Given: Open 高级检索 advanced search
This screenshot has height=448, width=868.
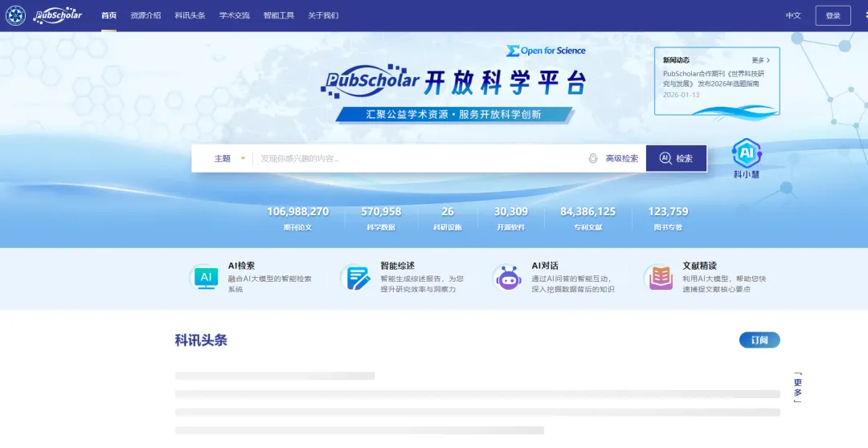Looking at the screenshot, I should pos(621,158).
